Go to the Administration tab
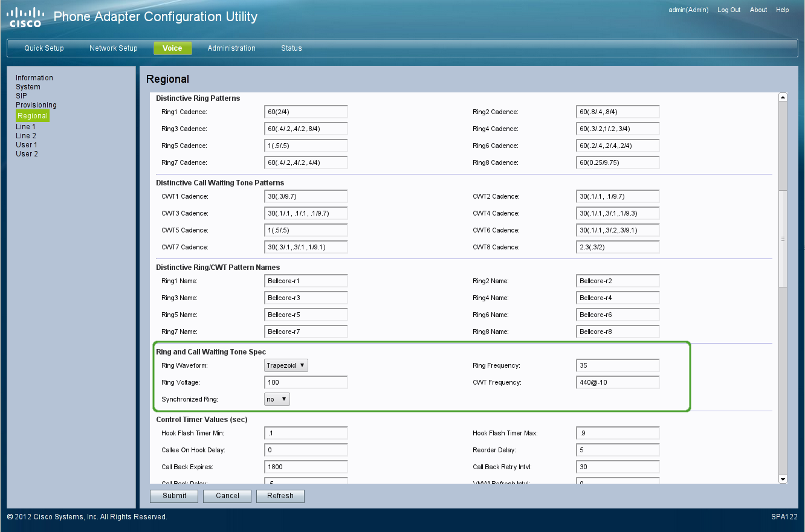 (231, 48)
